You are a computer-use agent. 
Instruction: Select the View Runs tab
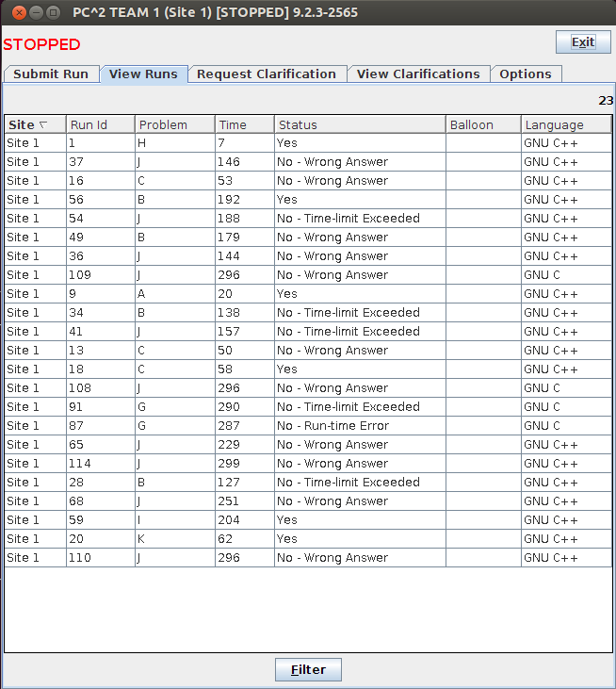(143, 74)
